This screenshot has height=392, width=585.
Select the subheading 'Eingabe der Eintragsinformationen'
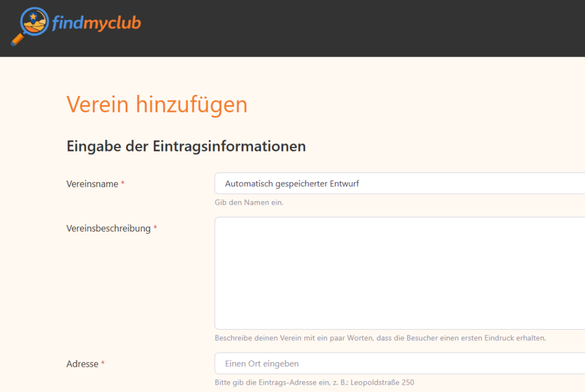186,146
